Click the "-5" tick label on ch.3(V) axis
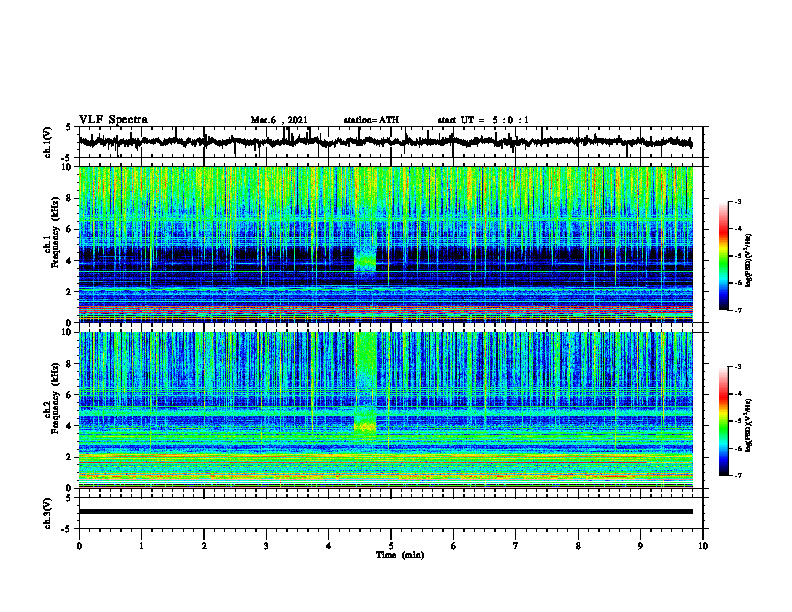Viewport: 792px width, 612px height. (x=67, y=529)
